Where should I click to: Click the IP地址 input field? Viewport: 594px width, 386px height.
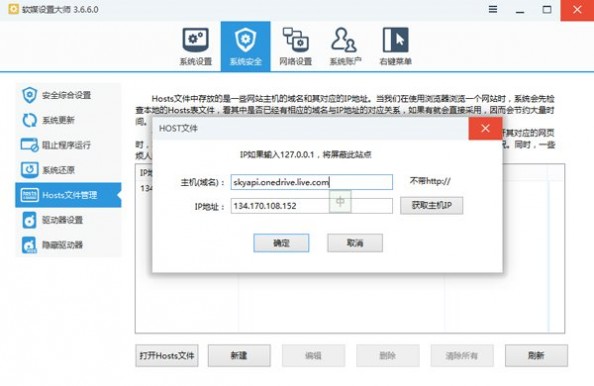311,206
